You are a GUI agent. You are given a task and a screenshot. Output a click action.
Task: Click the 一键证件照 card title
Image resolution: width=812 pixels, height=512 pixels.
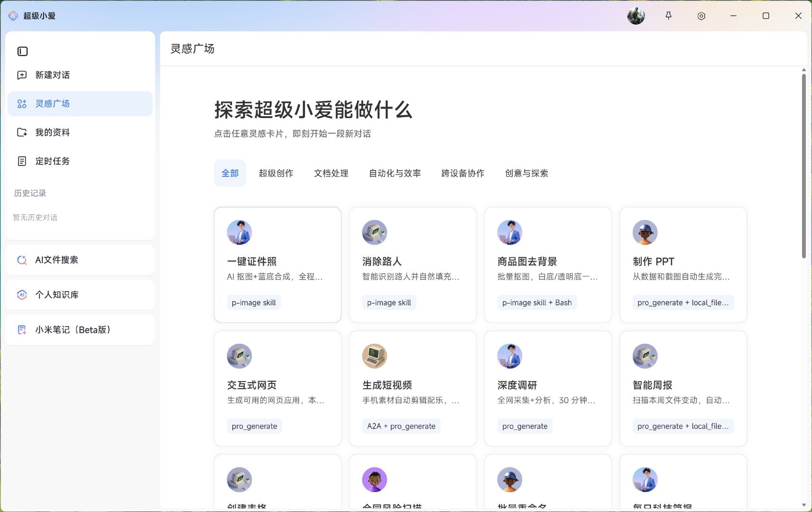coord(252,262)
